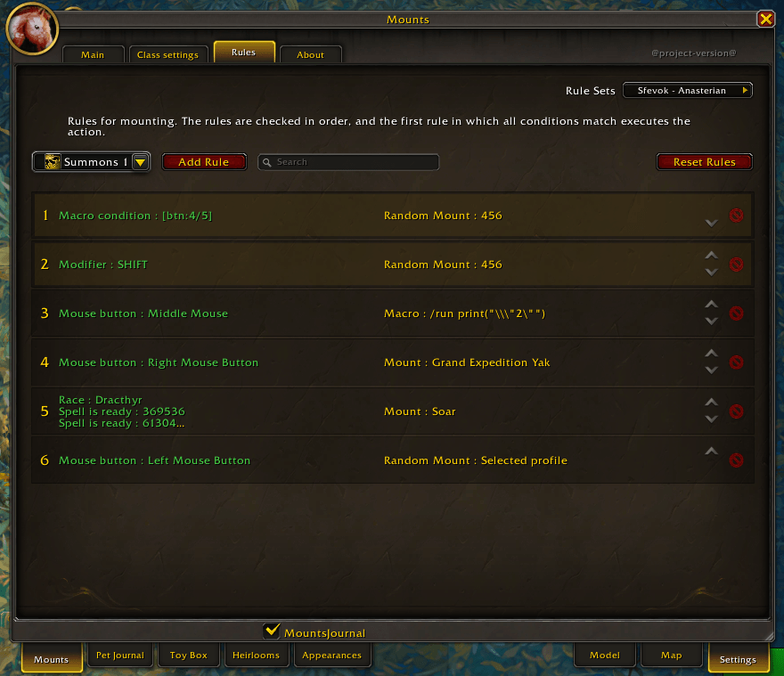Click the Reset Rules button
Viewport: 784px width, 676px height.
[x=704, y=162]
